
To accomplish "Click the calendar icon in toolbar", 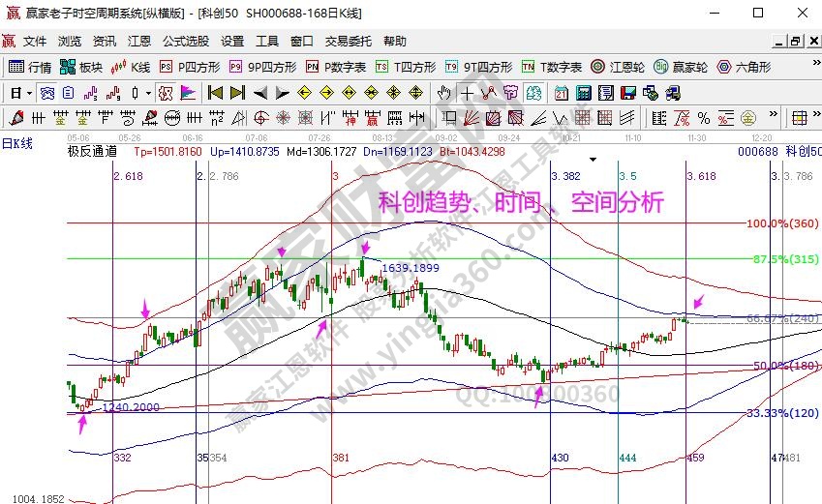I will pos(562,94).
